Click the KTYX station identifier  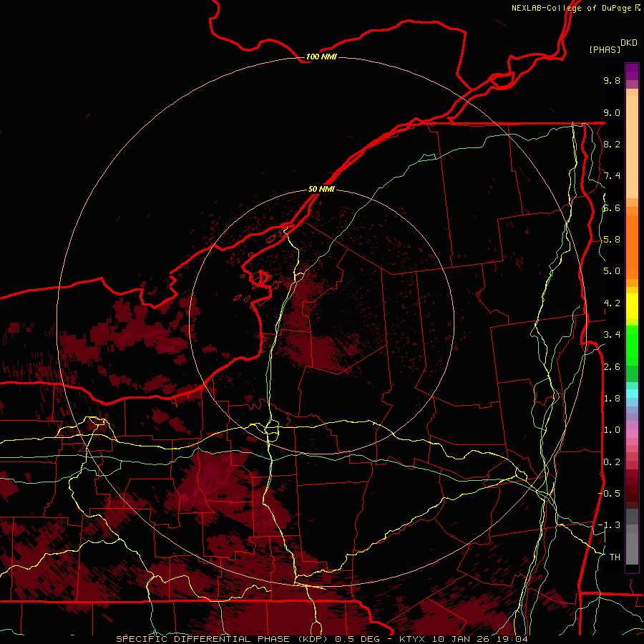413,639
